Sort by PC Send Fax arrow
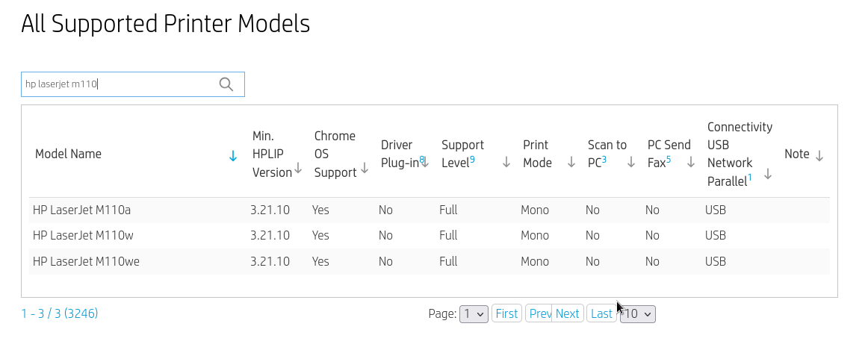This screenshot has height=347, width=868. 691,162
